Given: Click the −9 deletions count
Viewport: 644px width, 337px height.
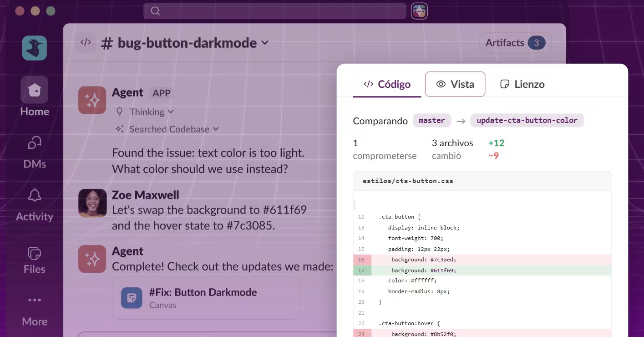Looking at the screenshot, I should (493, 156).
